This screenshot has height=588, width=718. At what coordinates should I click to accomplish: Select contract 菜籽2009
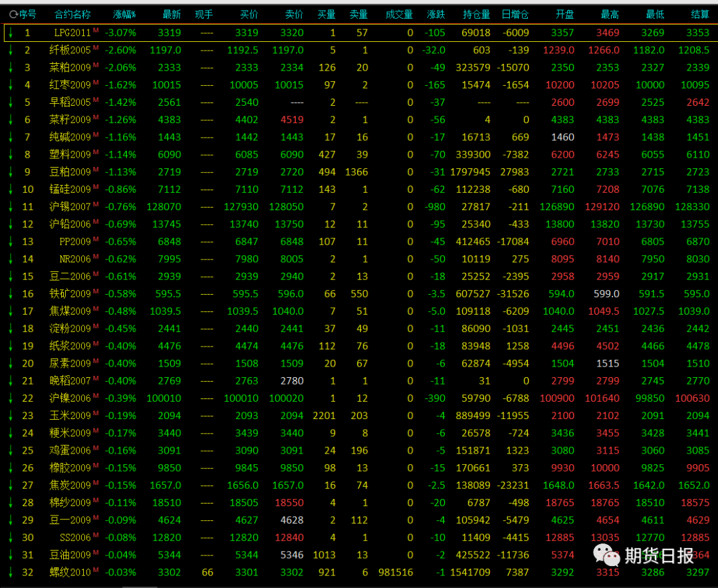[70, 120]
